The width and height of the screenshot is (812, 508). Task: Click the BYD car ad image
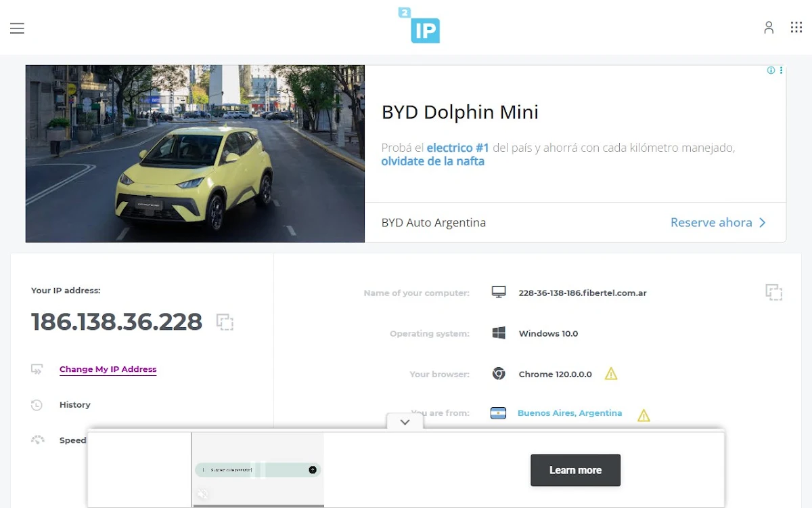point(195,154)
